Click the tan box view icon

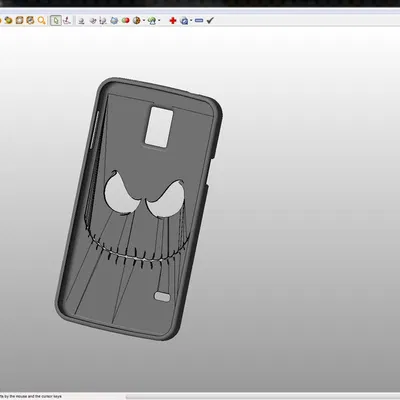(19, 20)
